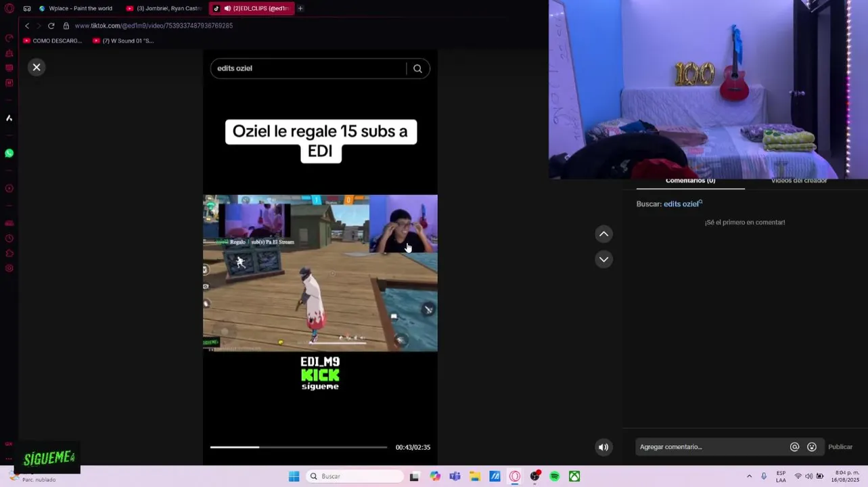The height and width of the screenshot is (487, 868).
Task: Open the Xbox app from the taskbar
Action: click(574, 476)
